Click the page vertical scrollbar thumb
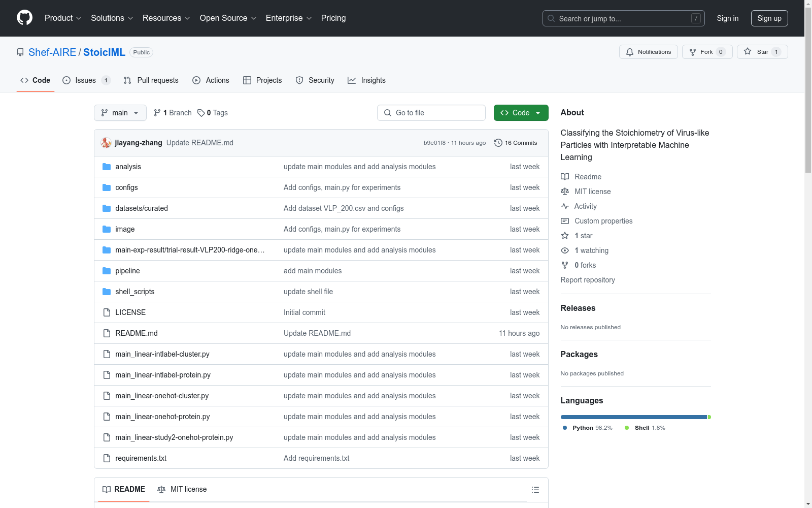Image resolution: width=812 pixels, height=508 pixels. 808,90
